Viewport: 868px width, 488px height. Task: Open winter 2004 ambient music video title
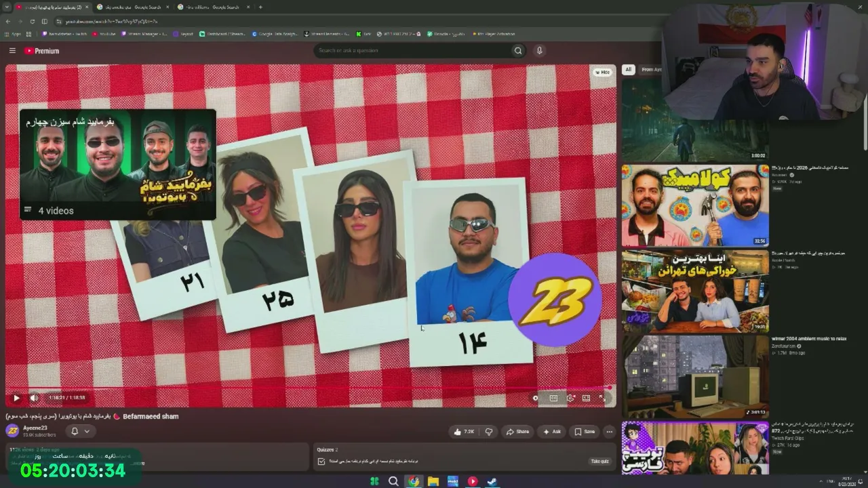[x=809, y=338]
